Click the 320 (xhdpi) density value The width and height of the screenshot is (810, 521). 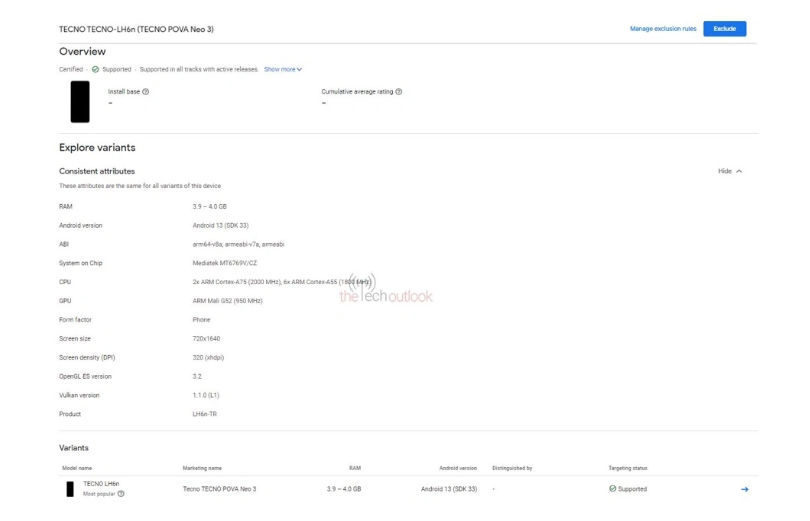[x=208, y=357]
